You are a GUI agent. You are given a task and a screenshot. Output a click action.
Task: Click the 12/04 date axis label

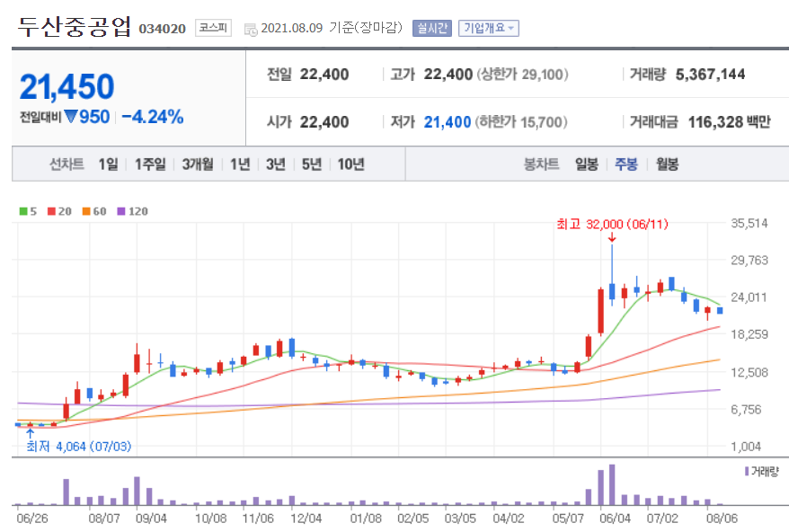tap(306, 518)
